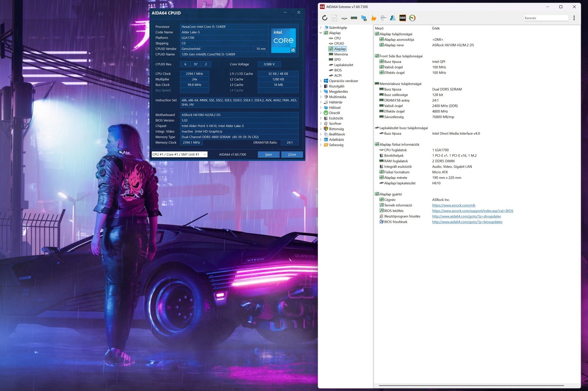
Task: Open the Report page icon in toolbar
Action: point(334,18)
